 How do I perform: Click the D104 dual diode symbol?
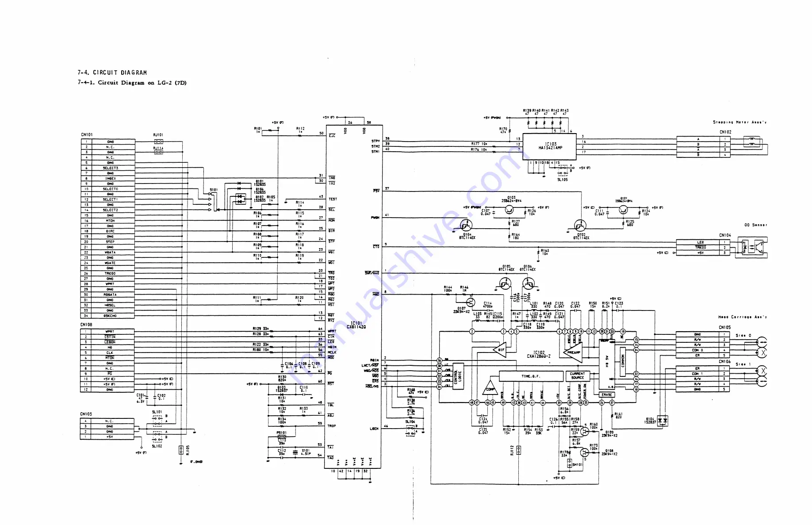(x=662, y=421)
